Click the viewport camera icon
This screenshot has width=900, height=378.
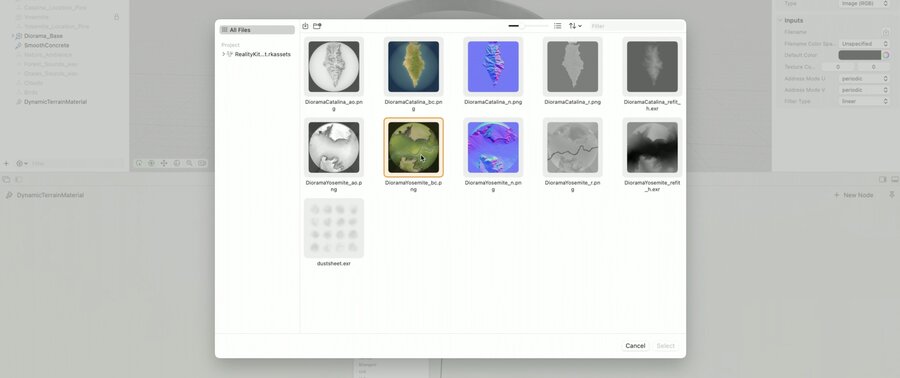pyautogui.click(x=201, y=163)
